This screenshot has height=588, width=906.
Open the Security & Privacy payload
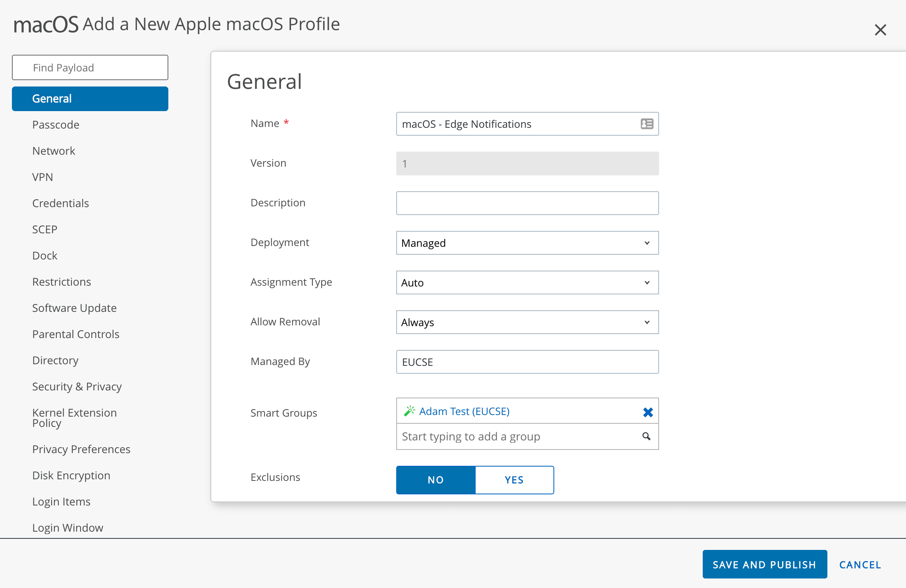pyautogui.click(x=77, y=386)
